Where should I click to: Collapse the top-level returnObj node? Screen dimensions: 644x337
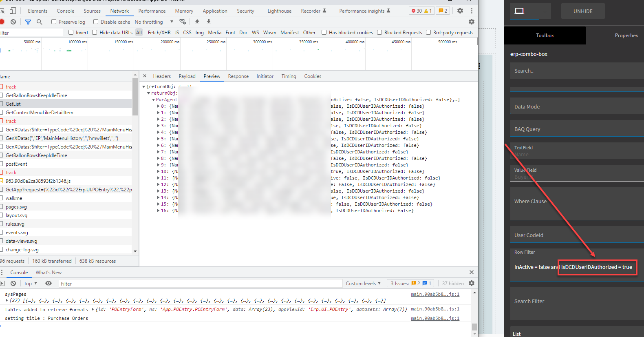point(144,86)
